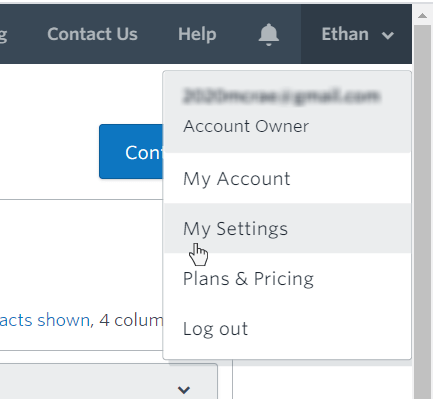Open the Contact Us page
The width and height of the screenshot is (433, 399).
pos(92,34)
